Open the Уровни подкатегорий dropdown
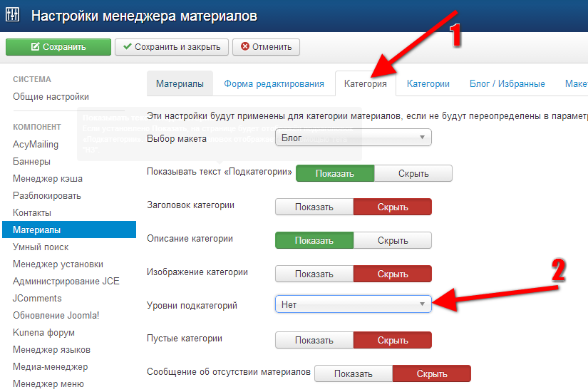Screen dimensions: 588x392 353,304
